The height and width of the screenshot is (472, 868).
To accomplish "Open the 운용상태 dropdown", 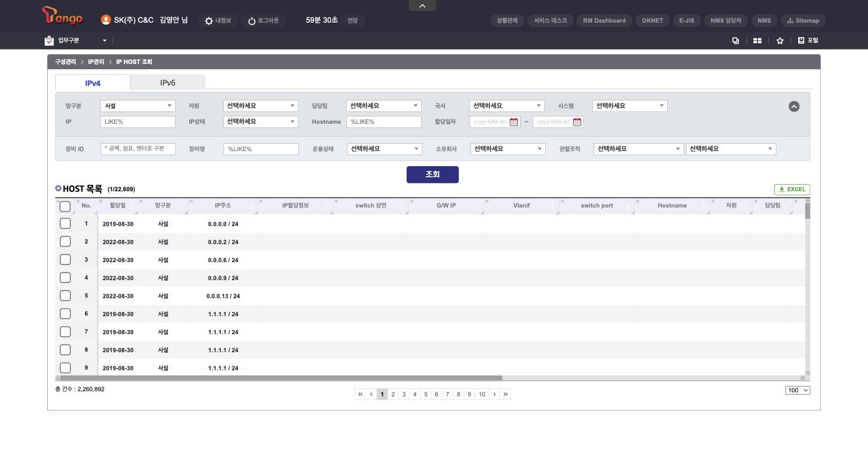I will [x=385, y=149].
